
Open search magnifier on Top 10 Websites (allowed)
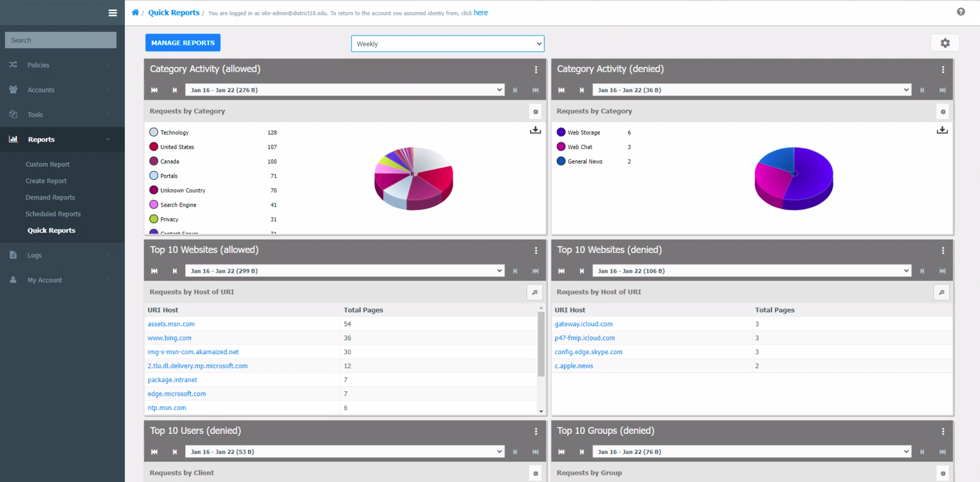click(535, 292)
